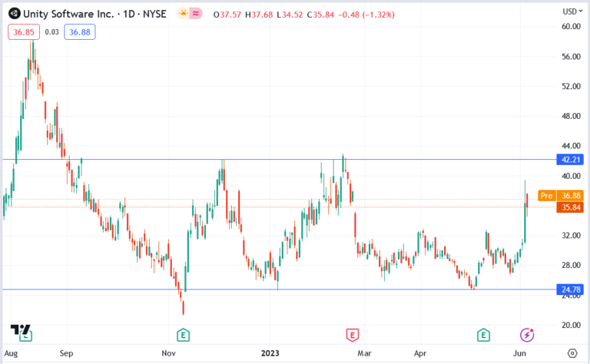Click the pink approximate-sign data indicator icon
Screen dimensions: 590x364
coord(197,13)
